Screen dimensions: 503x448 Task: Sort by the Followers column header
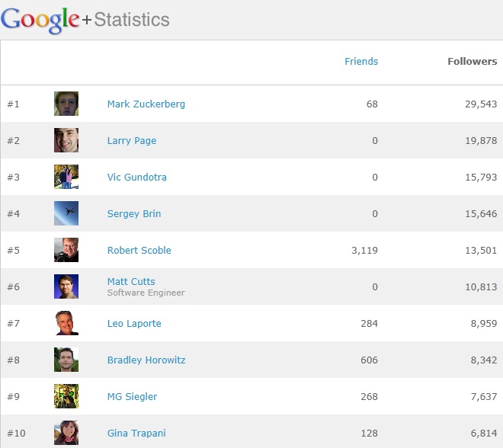[473, 61]
